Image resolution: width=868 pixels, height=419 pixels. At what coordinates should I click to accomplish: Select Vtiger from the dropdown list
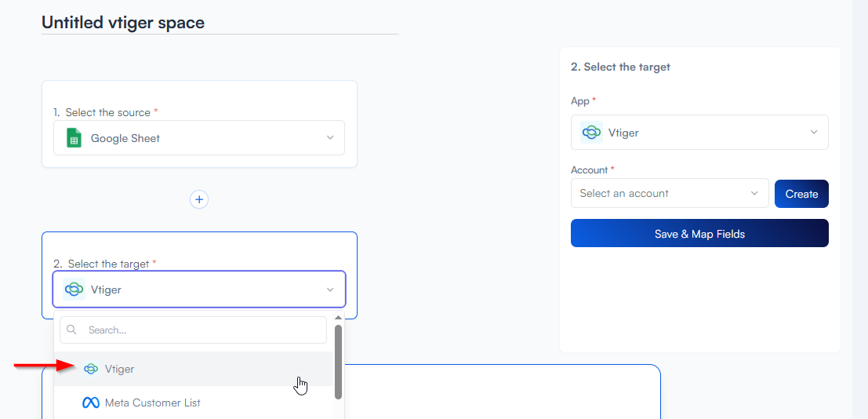[120, 369]
